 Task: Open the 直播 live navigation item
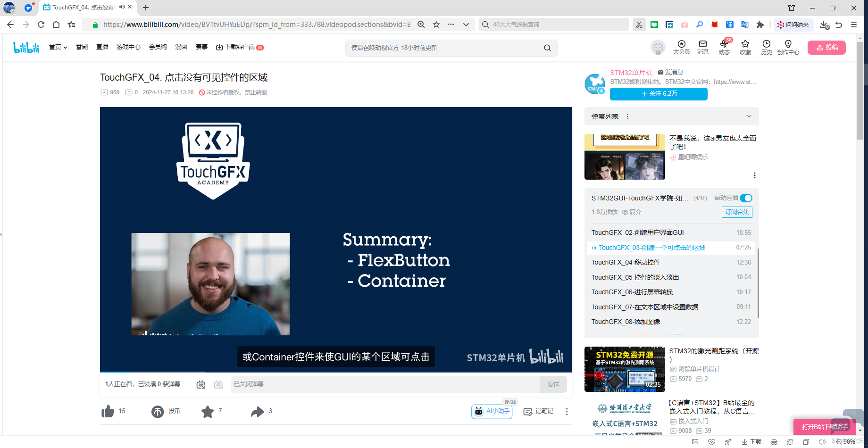click(x=102, y=47)
